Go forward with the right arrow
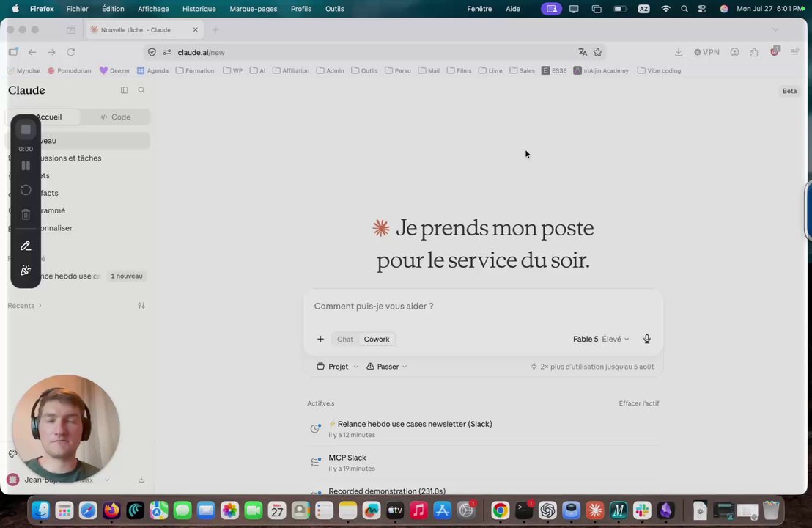This screenshot has height=528, width=812. pyautogui.click(x=51, y=52)
